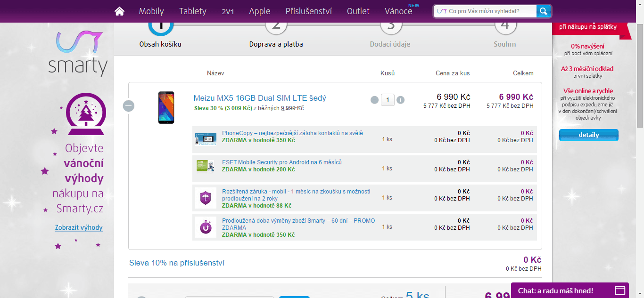Click the search field 'Co pro Vás můžu vyhledat?'
Screen dimensions: 644x298
(486, 11)
